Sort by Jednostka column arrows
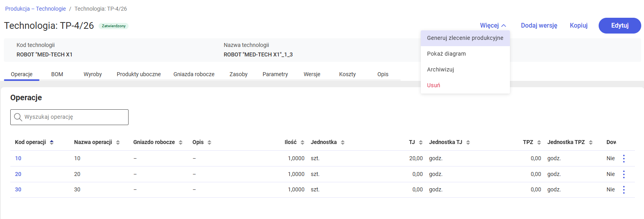Image resolution: width=644 pixels, height=219 pixels. (x=343, y=142)
